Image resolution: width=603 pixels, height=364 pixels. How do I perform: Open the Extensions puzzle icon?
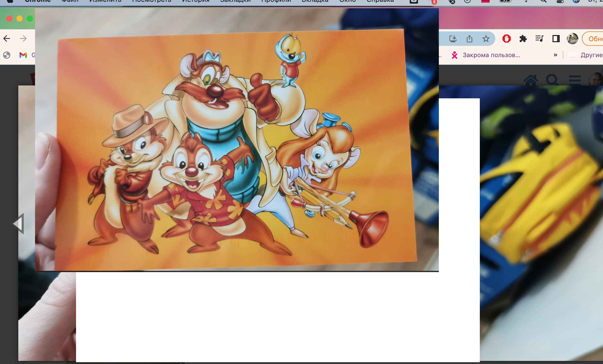point(523,39)
